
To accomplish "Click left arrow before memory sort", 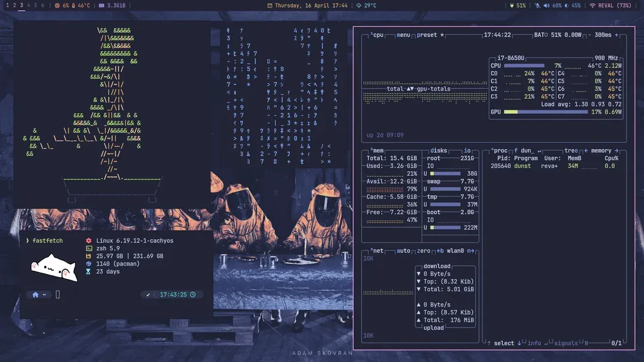I will tap(586, 151).
